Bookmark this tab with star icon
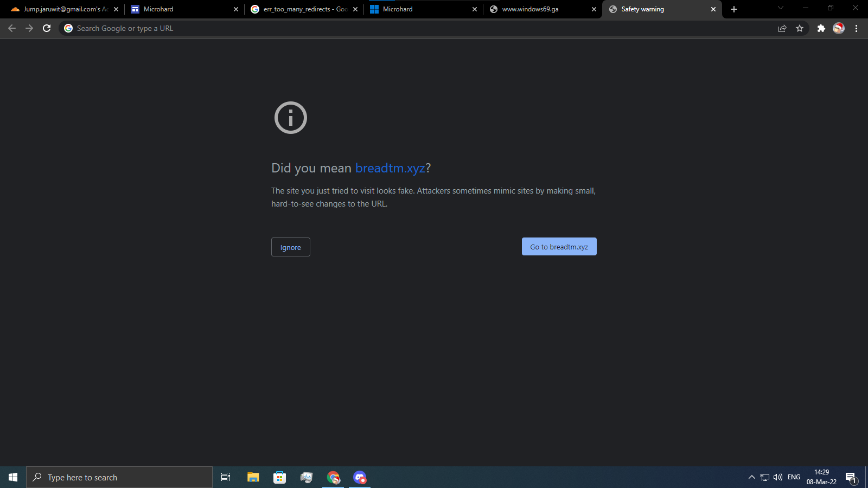The width and height of the screenshot is (868, 488). (x=800, y=28)
